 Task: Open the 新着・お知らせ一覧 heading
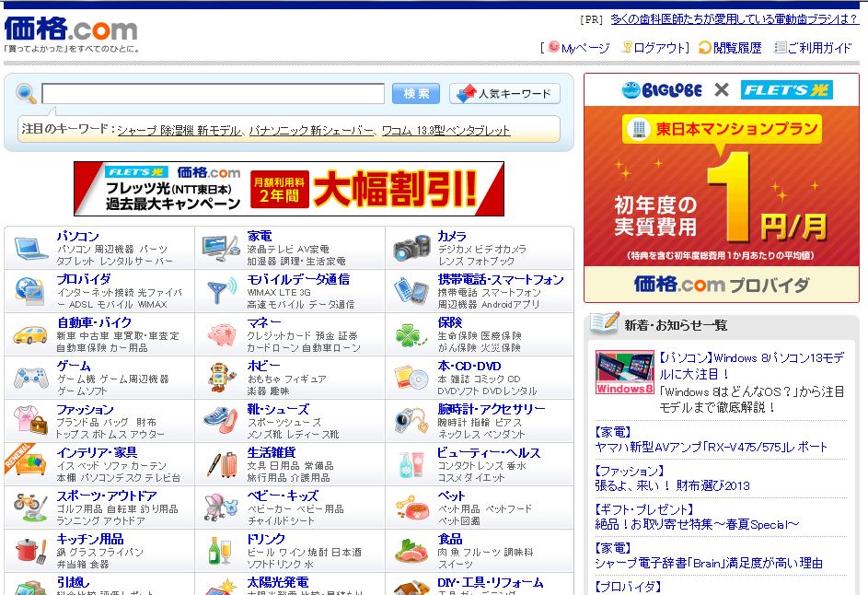click(676, 325)
